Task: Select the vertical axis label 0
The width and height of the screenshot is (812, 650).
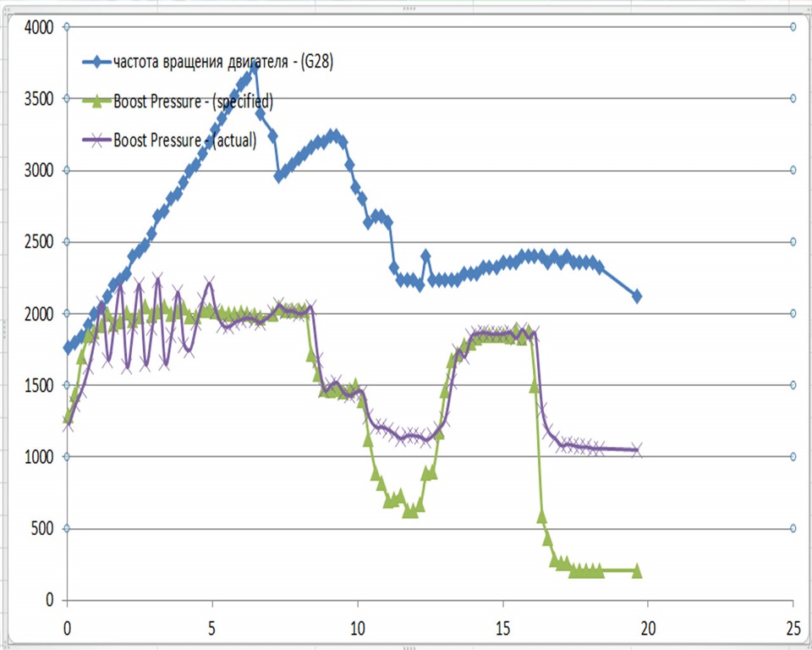Action: [50, 600]
